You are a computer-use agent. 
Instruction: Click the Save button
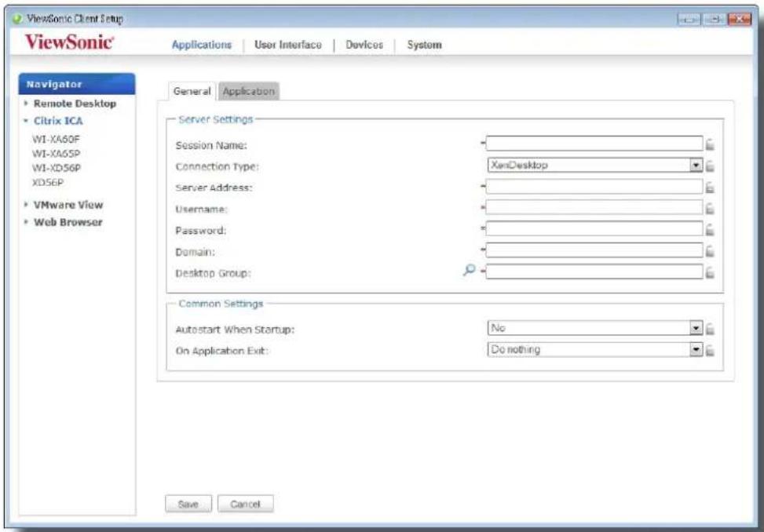pyautogui.click(x=188, y=504)
